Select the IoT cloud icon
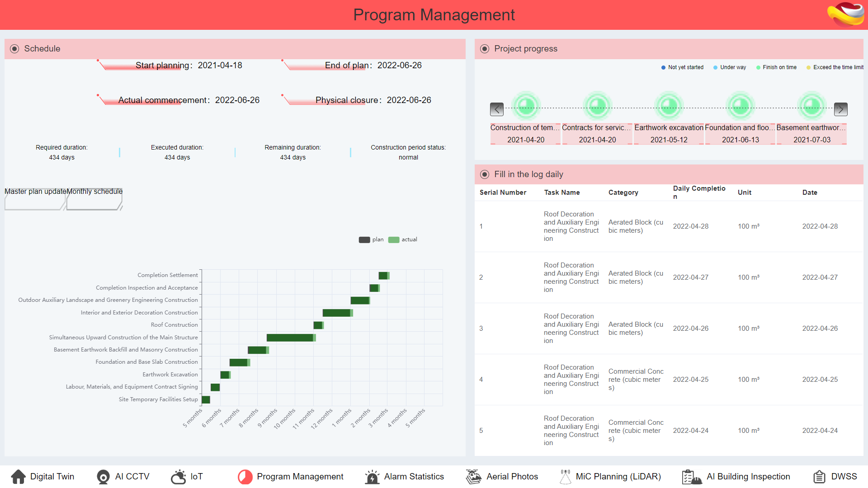This screenshot has height=488, width=868. 179,477
